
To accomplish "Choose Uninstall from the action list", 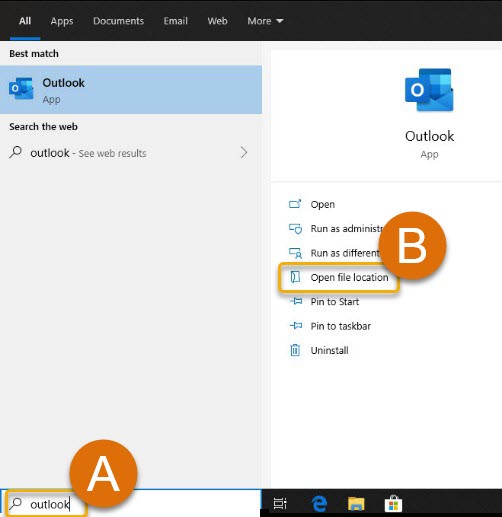I will (x=329, y=350).
